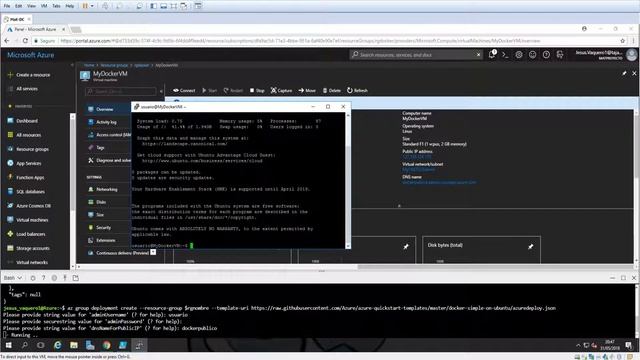The height and width of the screenshot is (360, 640).
Task: Click the user account avatar
Action: (631, 55)
